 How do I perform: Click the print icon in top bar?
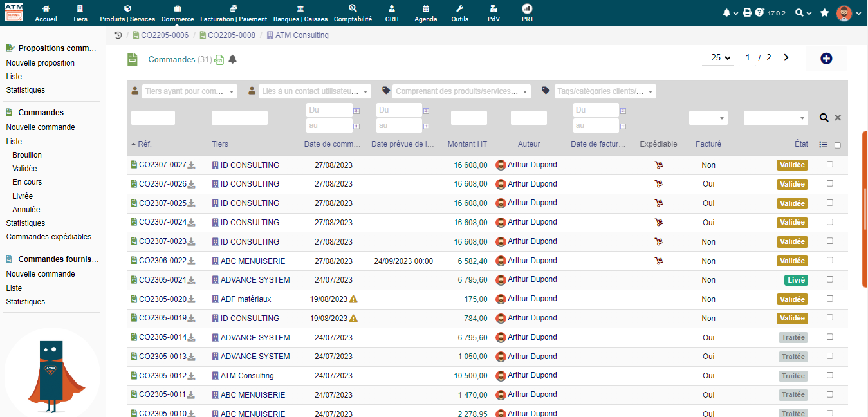pos(747,13)
